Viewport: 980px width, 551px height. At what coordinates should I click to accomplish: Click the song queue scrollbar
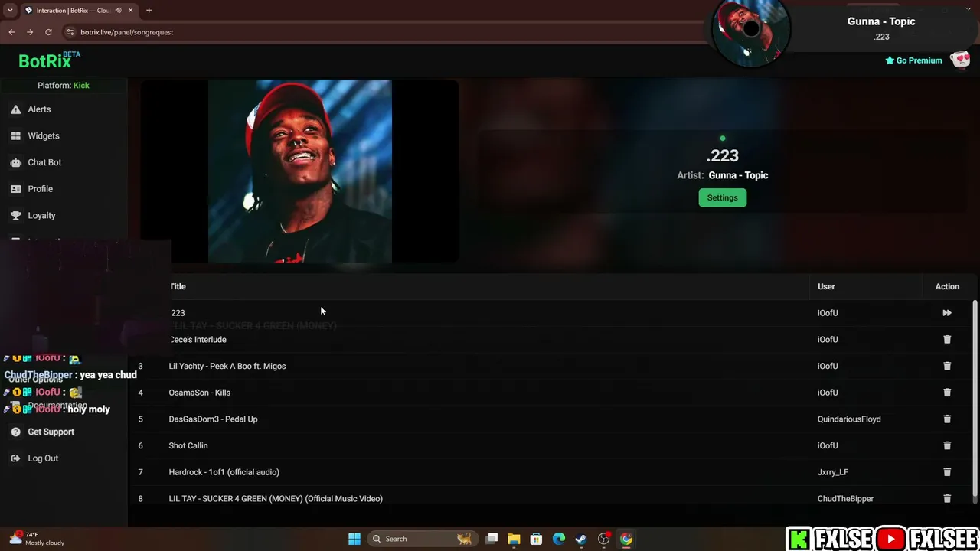(x=975, y=398)
